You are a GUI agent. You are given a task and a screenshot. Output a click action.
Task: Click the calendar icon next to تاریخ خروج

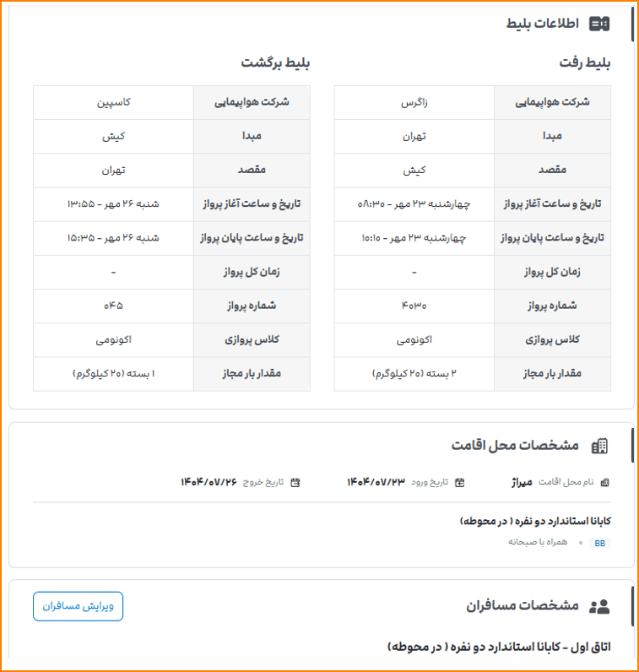coord(295,482)
